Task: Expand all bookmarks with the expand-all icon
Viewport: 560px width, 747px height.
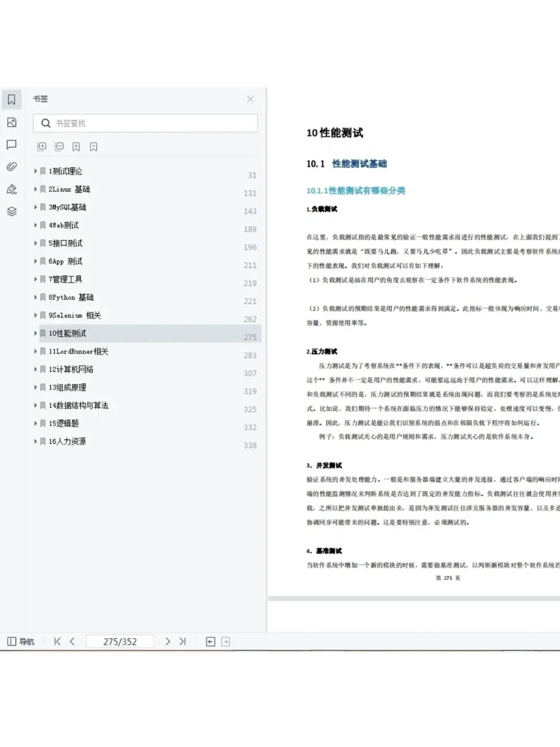Action: (x=41, y=147)
